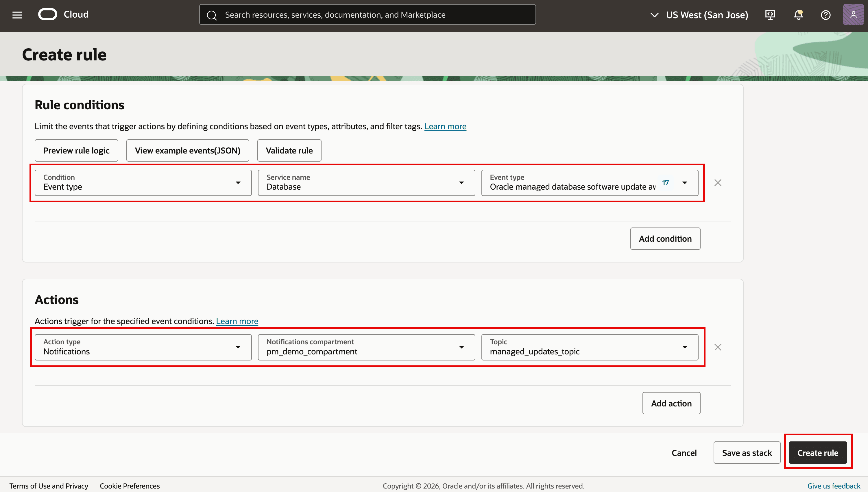Open the hamburger navigation menu

(17, 15)
